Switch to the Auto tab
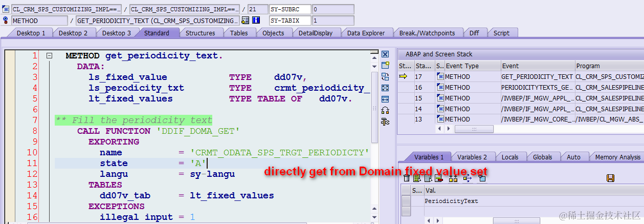 pos(573,157)
